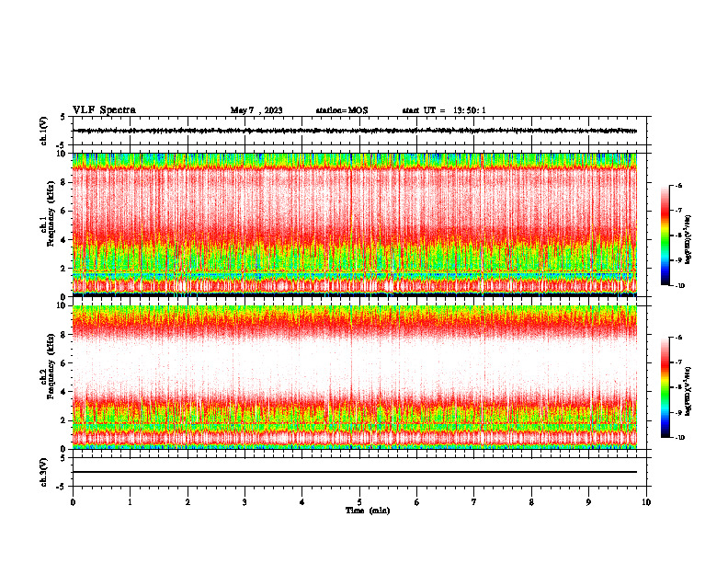
Task: Click the ch.1(V) waveform axis label
Action: click(x=44, y=131)
